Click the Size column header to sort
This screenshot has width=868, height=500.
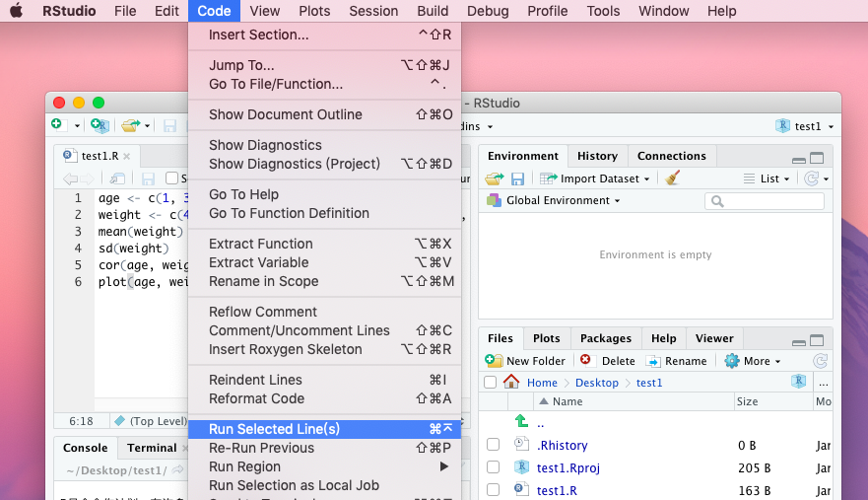point(772,401)
